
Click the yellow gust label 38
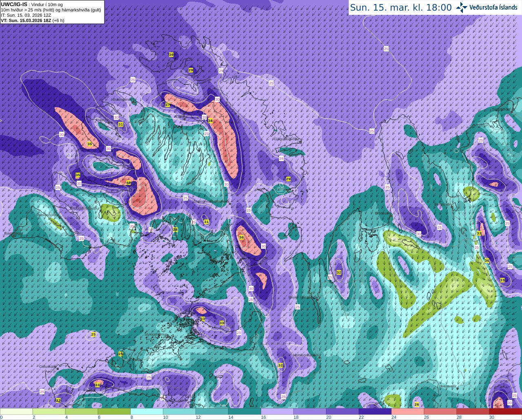pyautogui.click(x=210, y=121)
